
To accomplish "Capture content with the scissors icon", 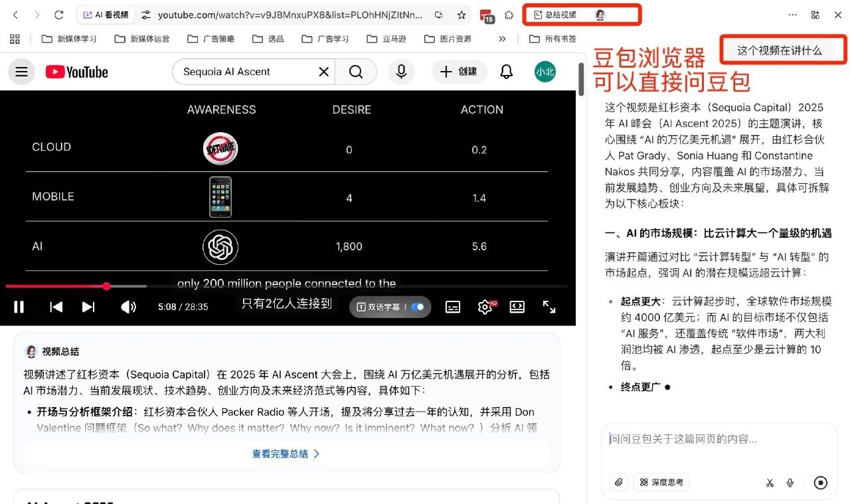I will [x=770, y=482].
